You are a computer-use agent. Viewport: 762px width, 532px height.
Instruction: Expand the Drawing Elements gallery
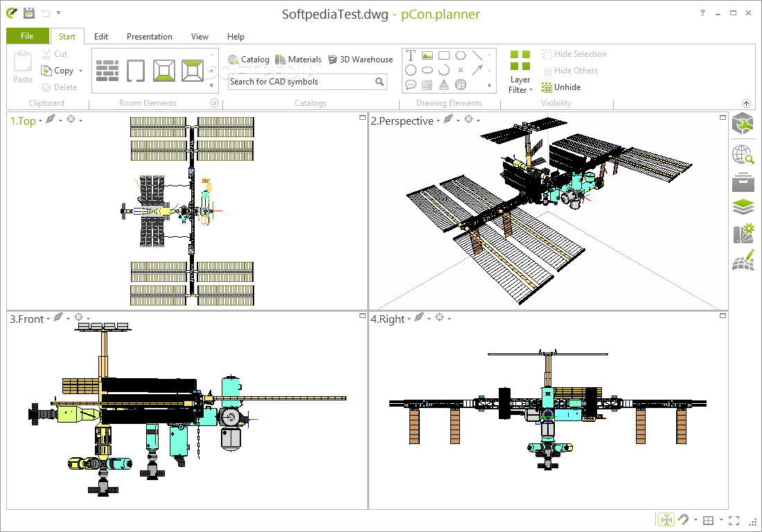(489, 85)
